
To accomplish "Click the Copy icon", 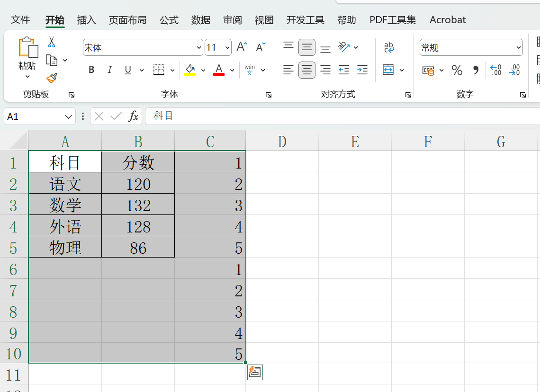I will point(52,60).
